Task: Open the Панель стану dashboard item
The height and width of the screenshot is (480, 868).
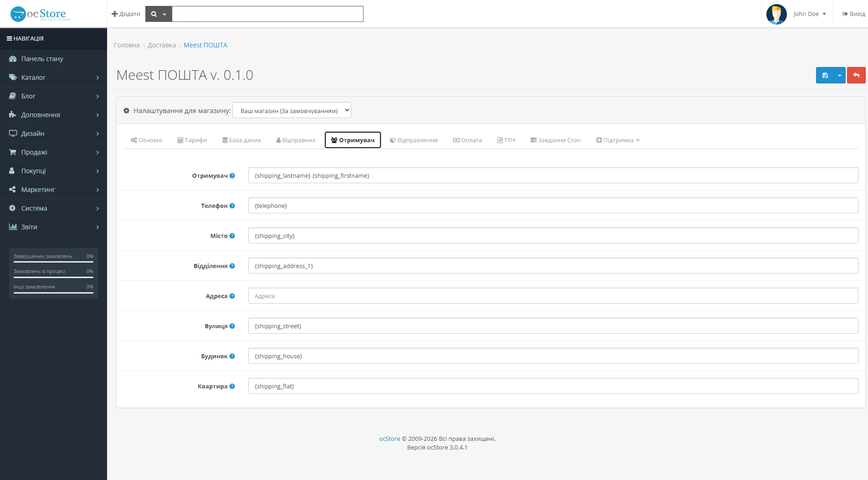Action: coord(53,59)
